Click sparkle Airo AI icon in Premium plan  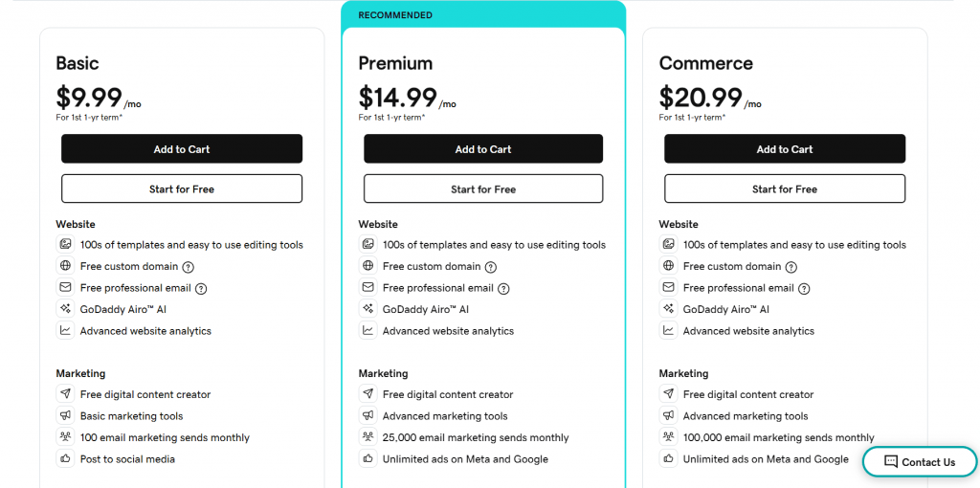(367, 309)
